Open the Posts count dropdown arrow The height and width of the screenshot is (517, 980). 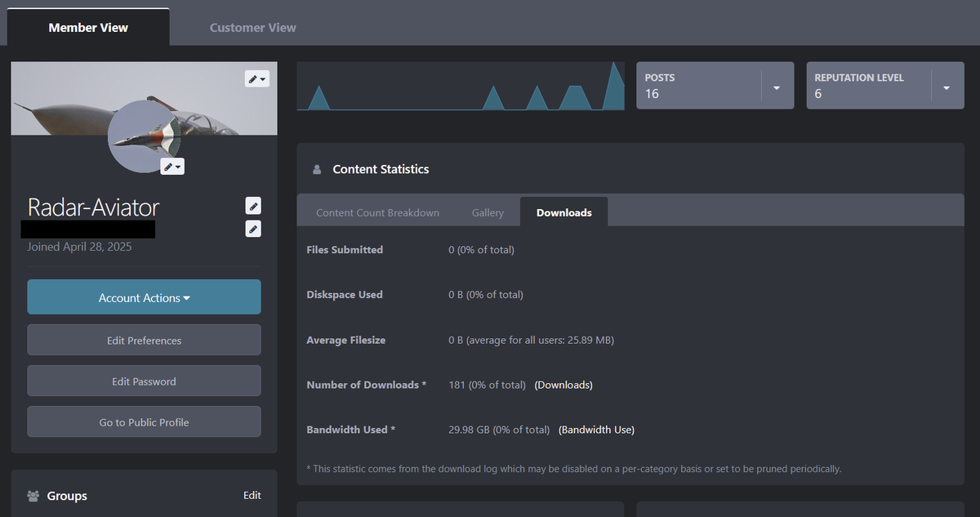[x=777, y=87]
